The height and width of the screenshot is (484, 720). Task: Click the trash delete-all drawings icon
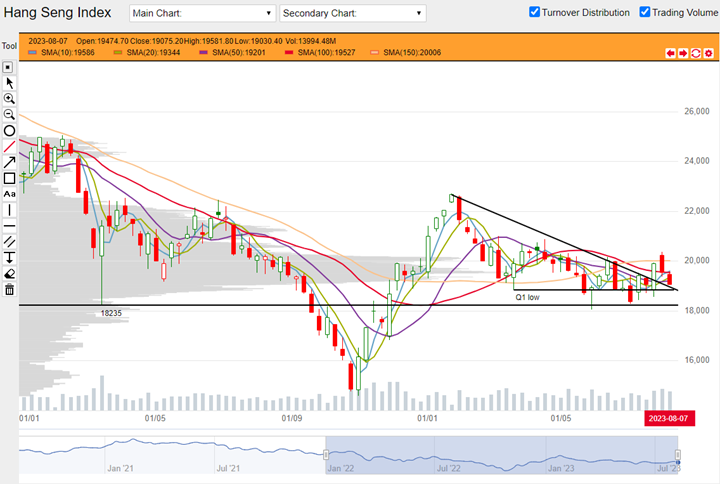pos(9,289)
